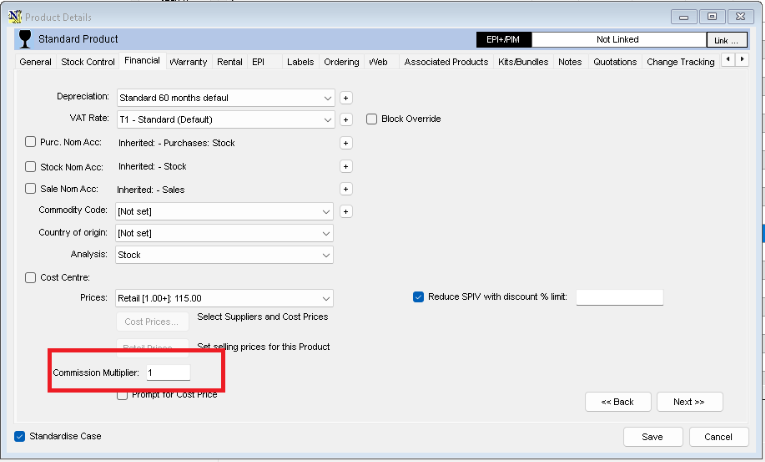Tick the Purc. Nom Acc checkbox
765x462 pixels.
(x=30, y=141)
